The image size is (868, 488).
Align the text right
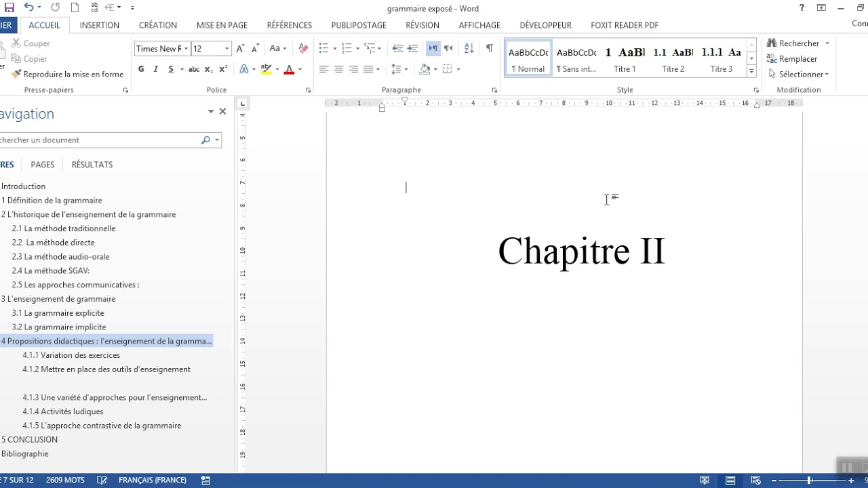coord(353,69)
